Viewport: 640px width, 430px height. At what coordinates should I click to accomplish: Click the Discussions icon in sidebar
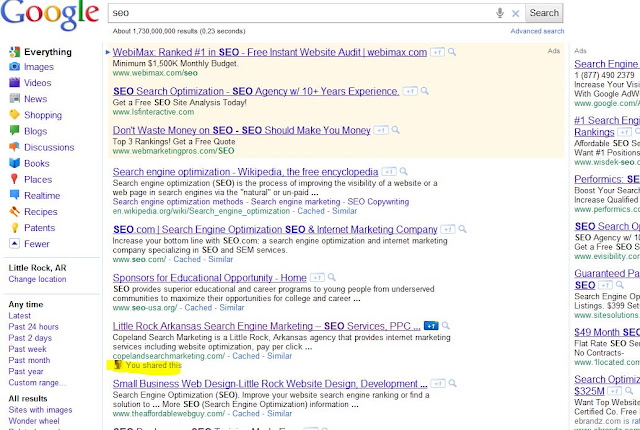click(x=14, y=147)
